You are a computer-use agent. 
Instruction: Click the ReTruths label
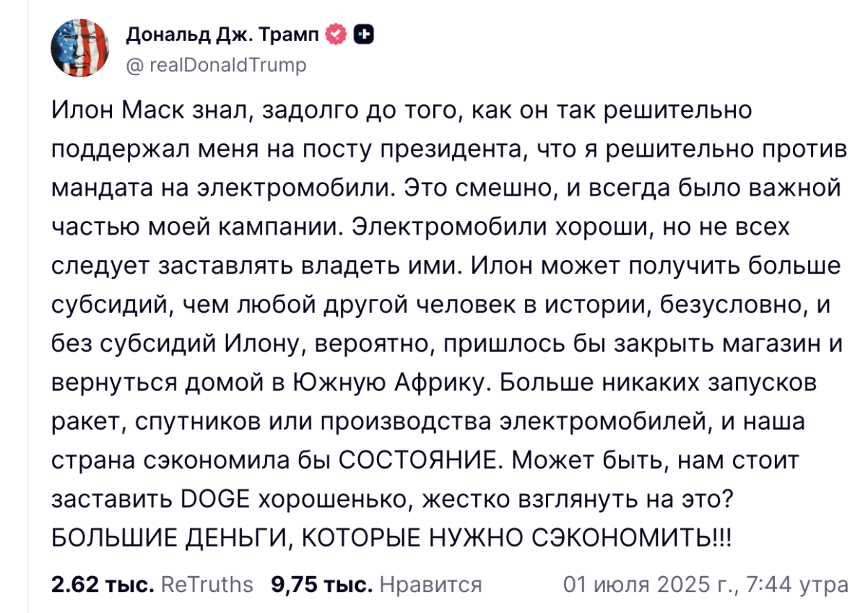tap(207, 584)
